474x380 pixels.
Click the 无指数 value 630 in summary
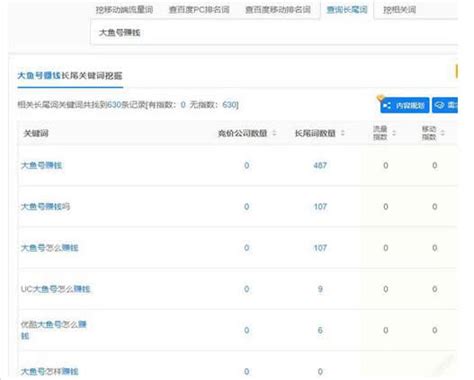[x=229, y=105]
